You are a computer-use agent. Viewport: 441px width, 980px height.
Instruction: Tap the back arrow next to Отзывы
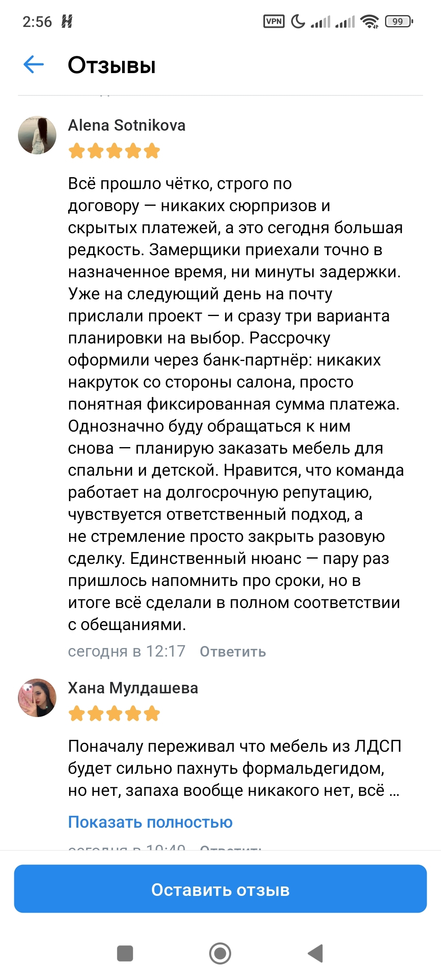click(33, 65)
